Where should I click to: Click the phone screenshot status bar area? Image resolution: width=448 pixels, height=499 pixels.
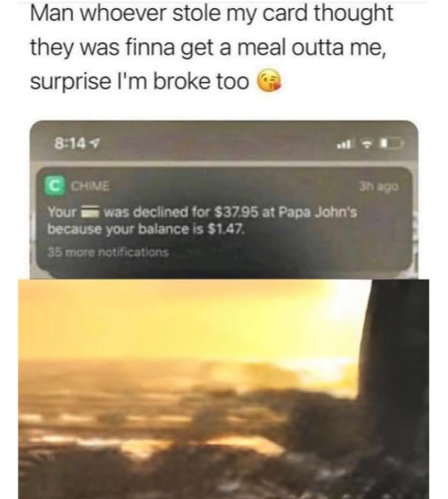tap(224, 144)
